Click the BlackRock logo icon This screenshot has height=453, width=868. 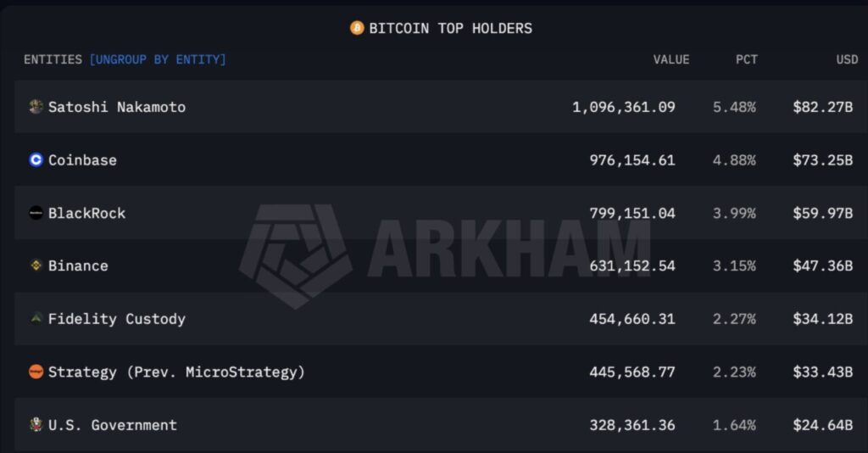coord(36,213)
